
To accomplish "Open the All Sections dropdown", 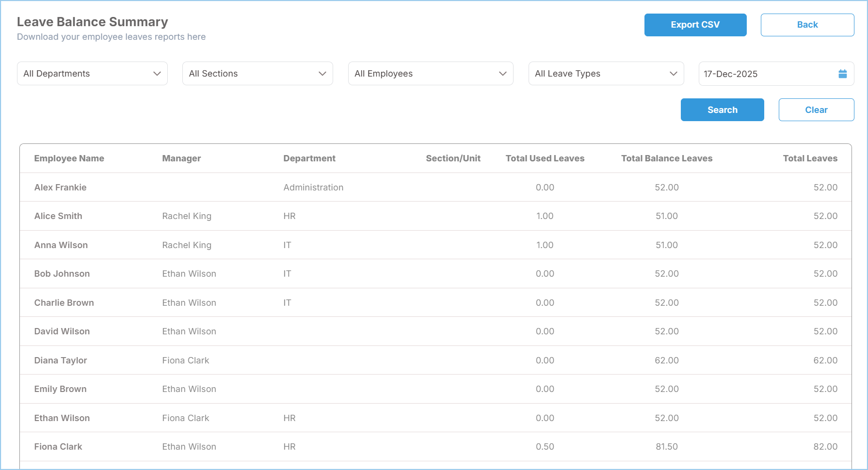I will (257, 74).
